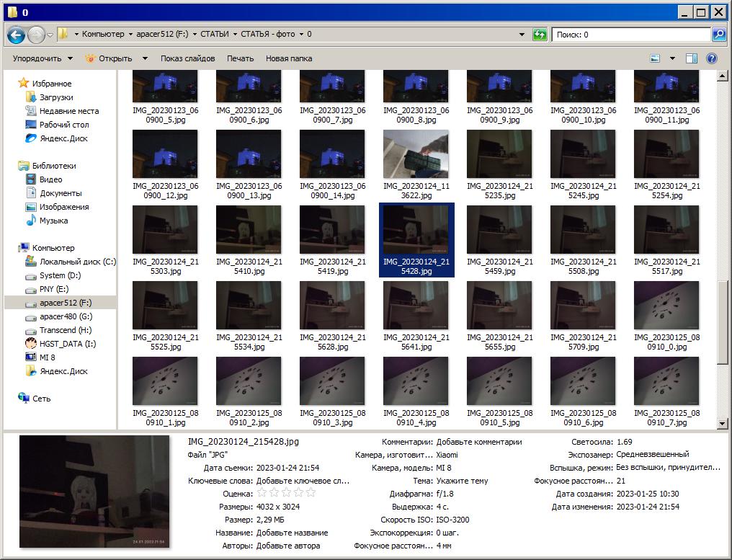Edit 'Добавьте ключевое сл...' keywords field

303,481
